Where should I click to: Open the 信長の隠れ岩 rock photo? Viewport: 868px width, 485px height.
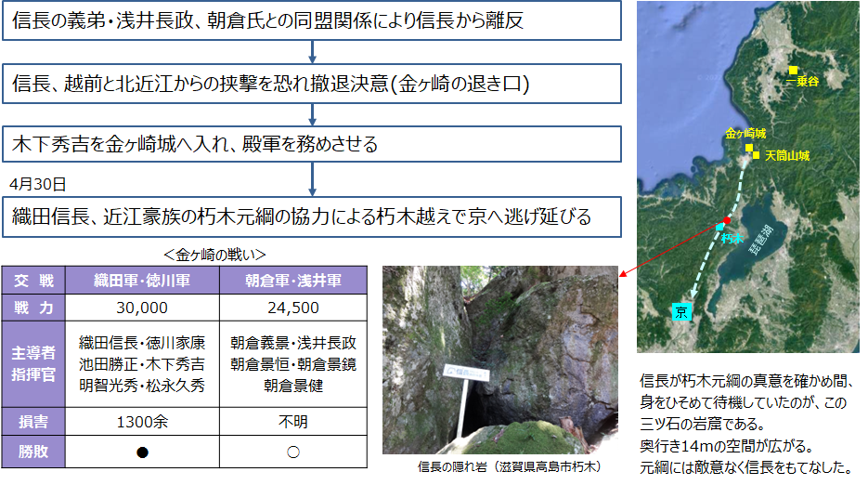[499, 360]
